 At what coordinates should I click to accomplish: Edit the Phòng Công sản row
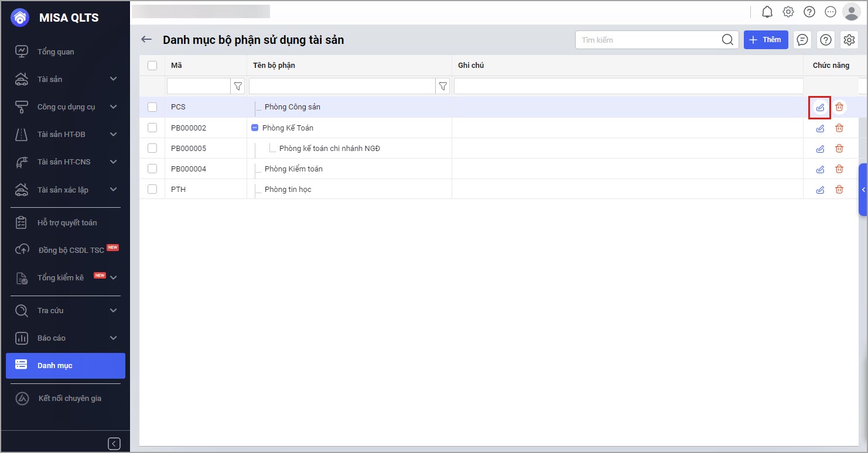click(x=820, y=107)
